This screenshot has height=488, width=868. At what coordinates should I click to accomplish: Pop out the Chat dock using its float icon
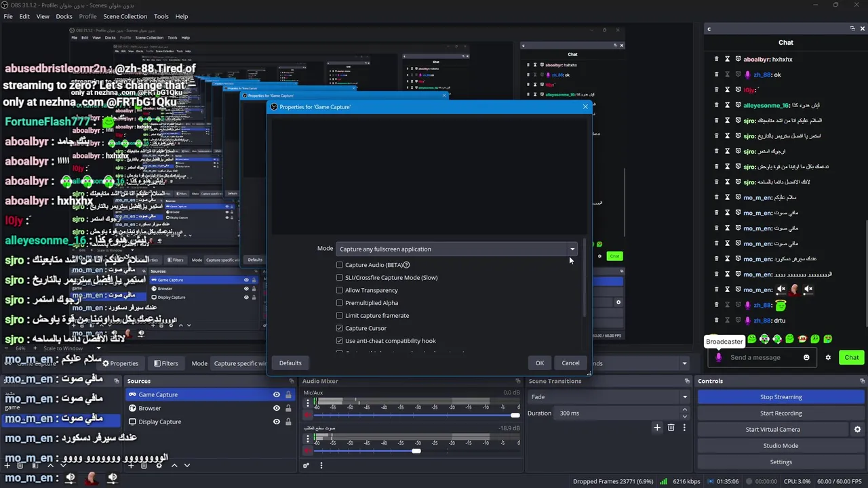click(x=852, y=28)
